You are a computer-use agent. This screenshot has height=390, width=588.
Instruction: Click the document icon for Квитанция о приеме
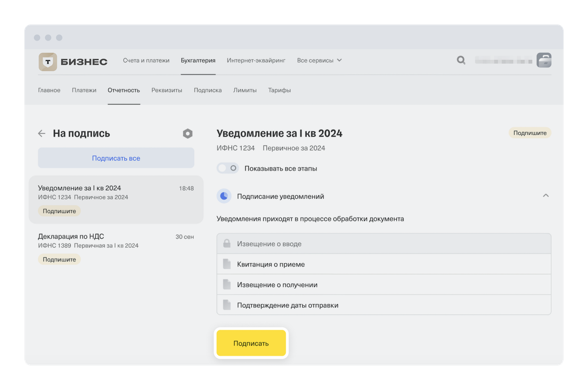[227, 264]
